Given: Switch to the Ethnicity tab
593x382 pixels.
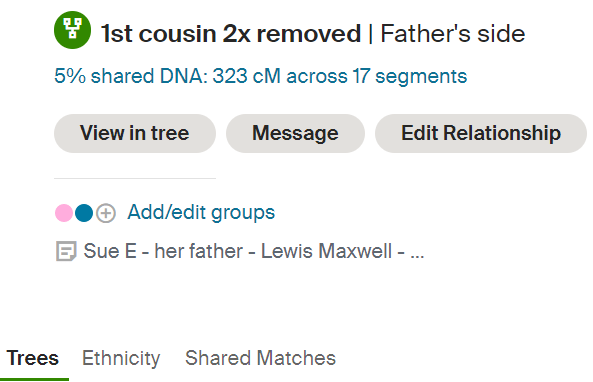Looking at the screenshot, I should [x=121, y=358].
